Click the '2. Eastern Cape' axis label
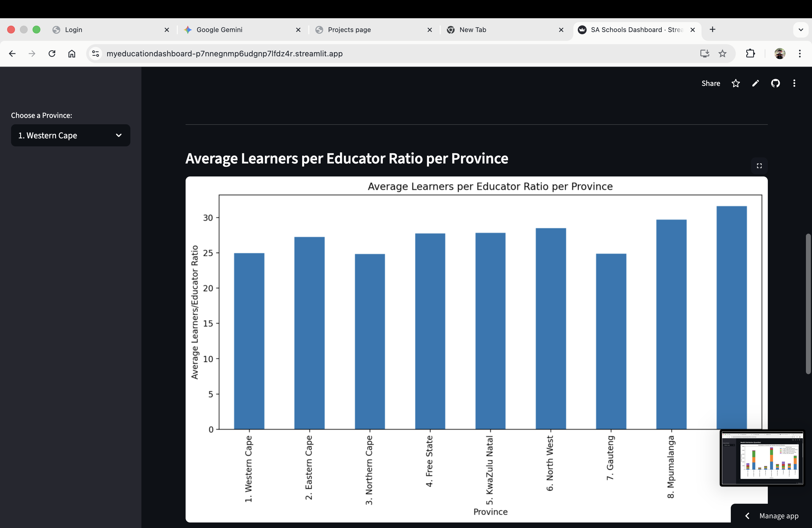The image size is (812, 528). click(309, 468)
